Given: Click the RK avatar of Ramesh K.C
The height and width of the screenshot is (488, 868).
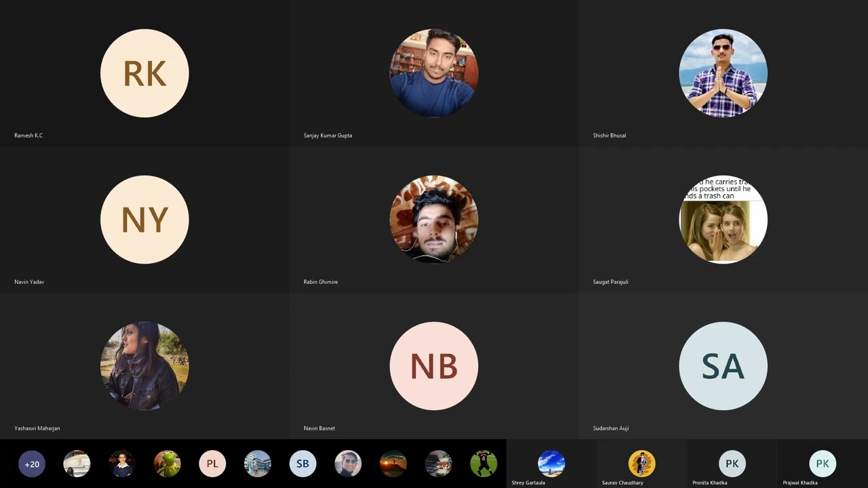Looking at the screenshot, I should 144,73.
